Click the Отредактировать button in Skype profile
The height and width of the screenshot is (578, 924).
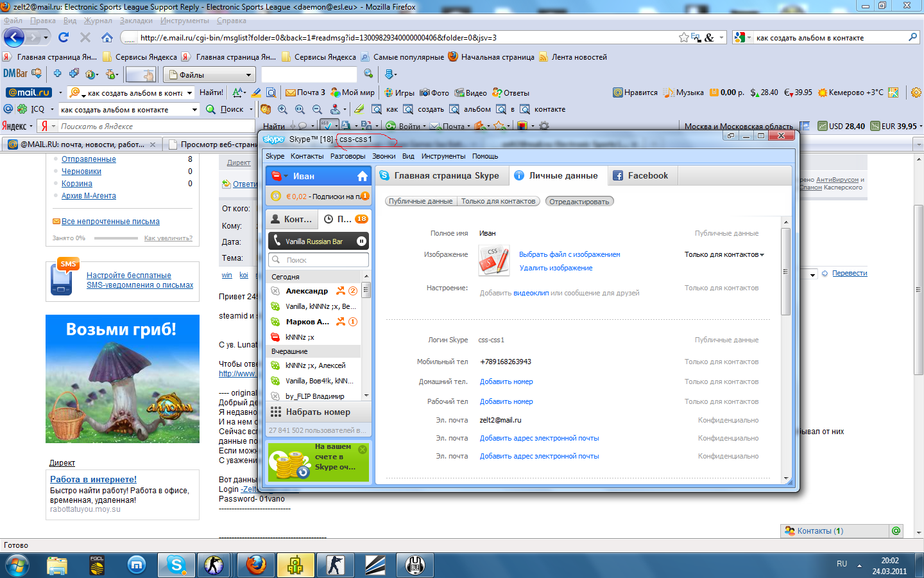tap(579, 201)
